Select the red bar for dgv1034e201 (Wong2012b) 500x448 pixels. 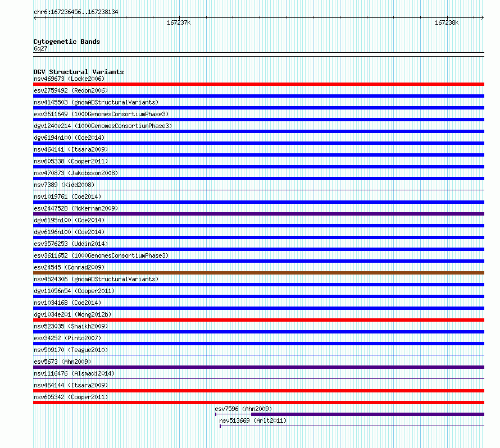point(258,320)
